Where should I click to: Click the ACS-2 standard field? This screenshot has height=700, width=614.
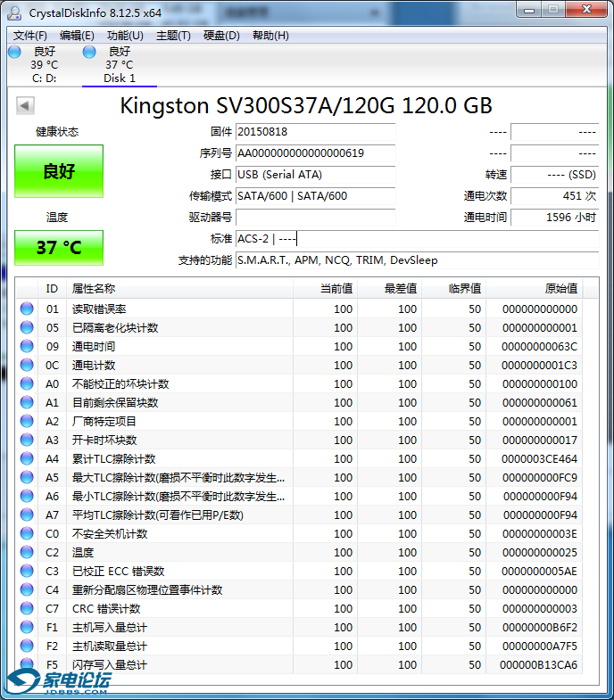(x=418, y=239)
